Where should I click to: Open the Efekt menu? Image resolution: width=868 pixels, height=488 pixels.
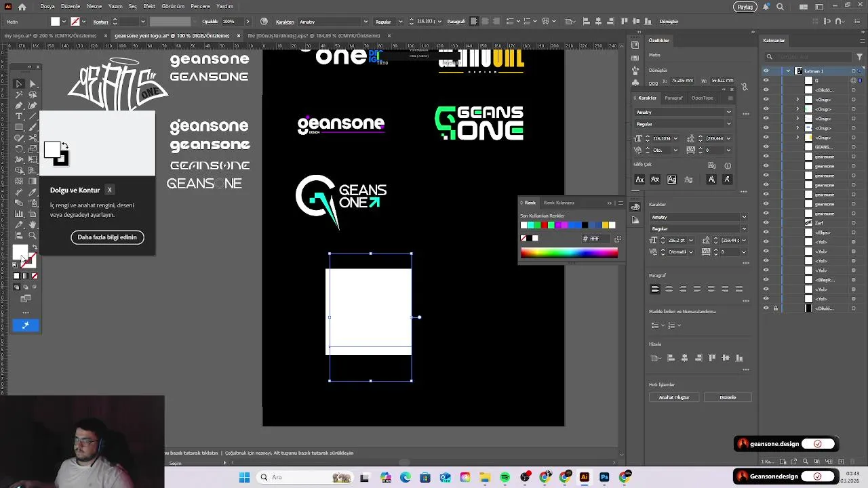tap(149, 7)
